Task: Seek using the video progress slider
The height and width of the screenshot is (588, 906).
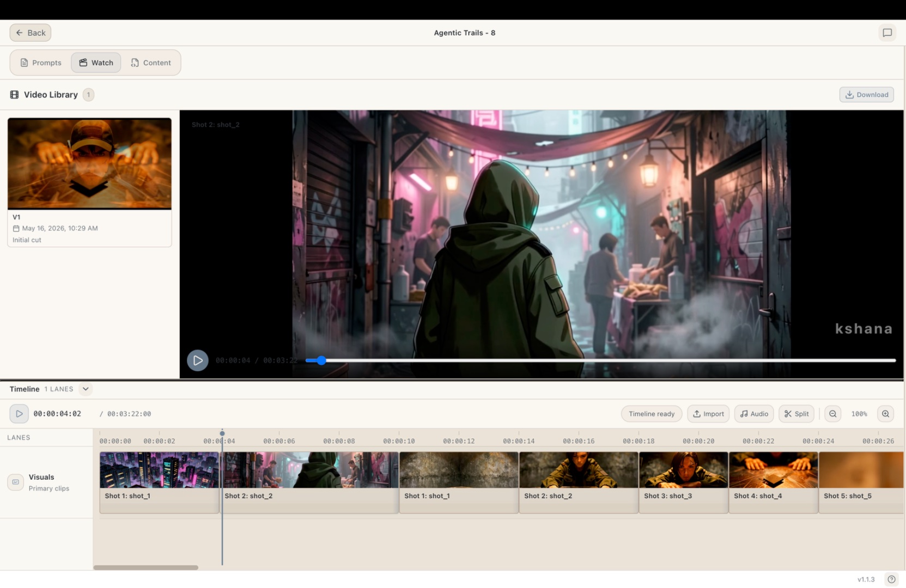Action: click(600, 360)
